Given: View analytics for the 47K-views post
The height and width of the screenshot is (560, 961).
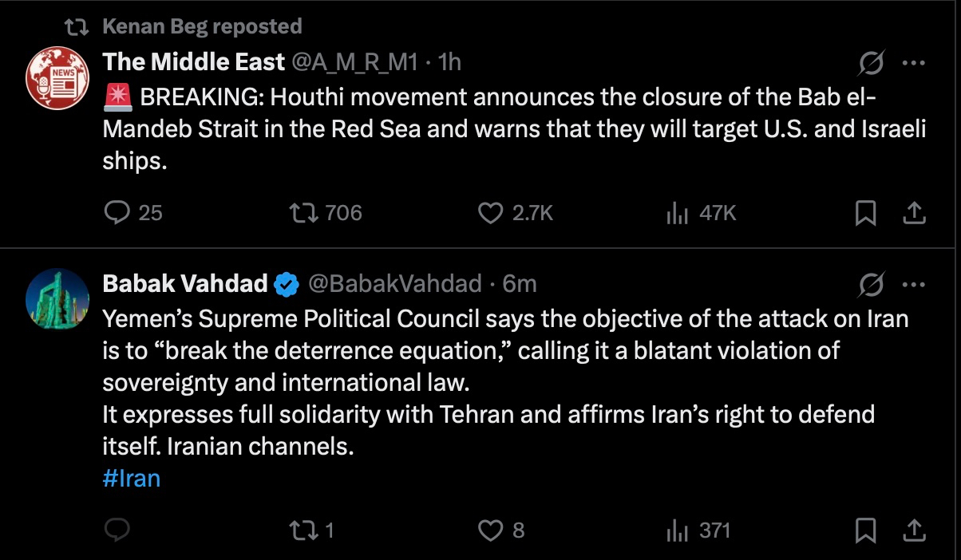Looking at the screenshot, I should [x=677, y=213].
